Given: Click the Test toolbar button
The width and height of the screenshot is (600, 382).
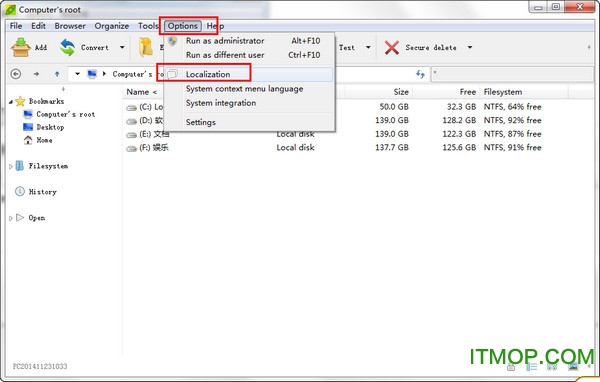Looking at the screenshot, I should [347, 47].
